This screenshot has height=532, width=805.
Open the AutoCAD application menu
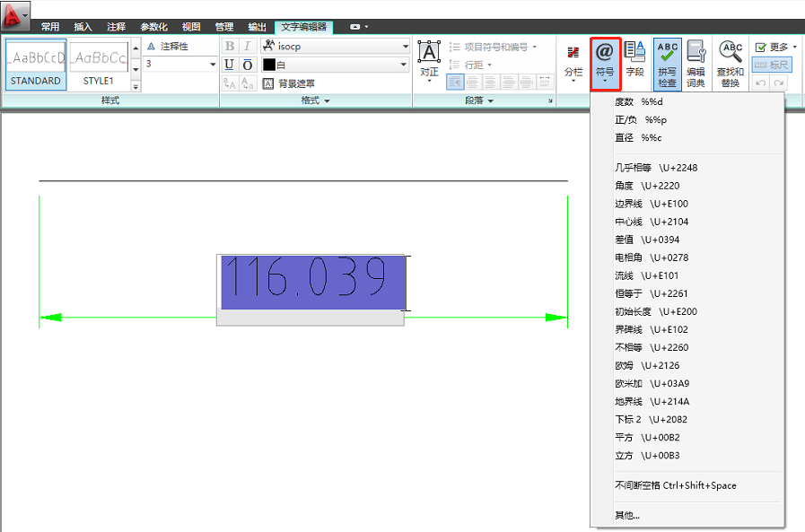pos(15,15)
